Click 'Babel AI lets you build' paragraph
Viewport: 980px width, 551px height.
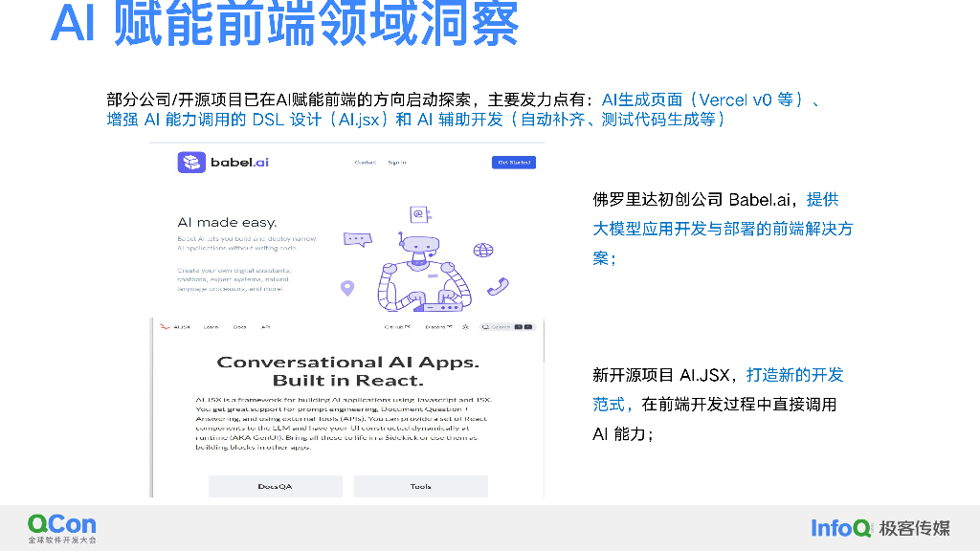(x=247, y=243)
